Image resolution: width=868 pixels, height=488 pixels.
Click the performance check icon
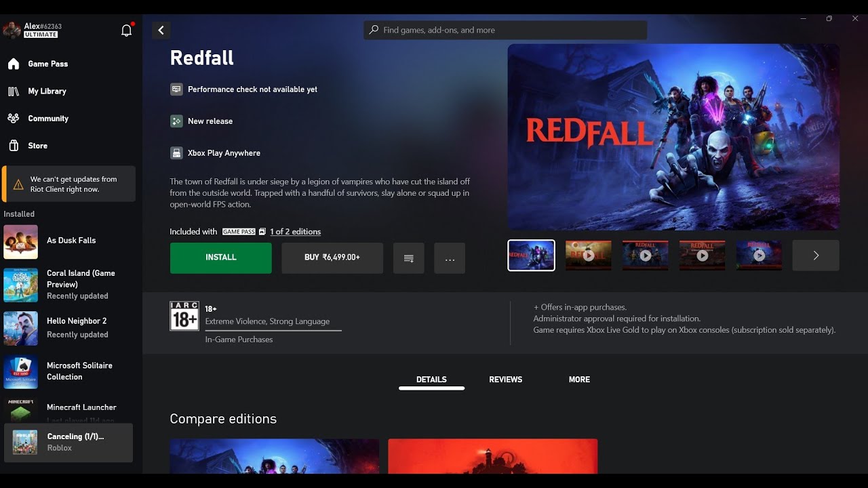tap(176, 89)
